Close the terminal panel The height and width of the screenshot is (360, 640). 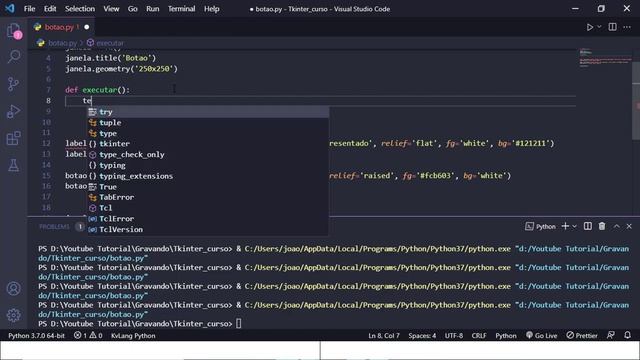(629, 226)
